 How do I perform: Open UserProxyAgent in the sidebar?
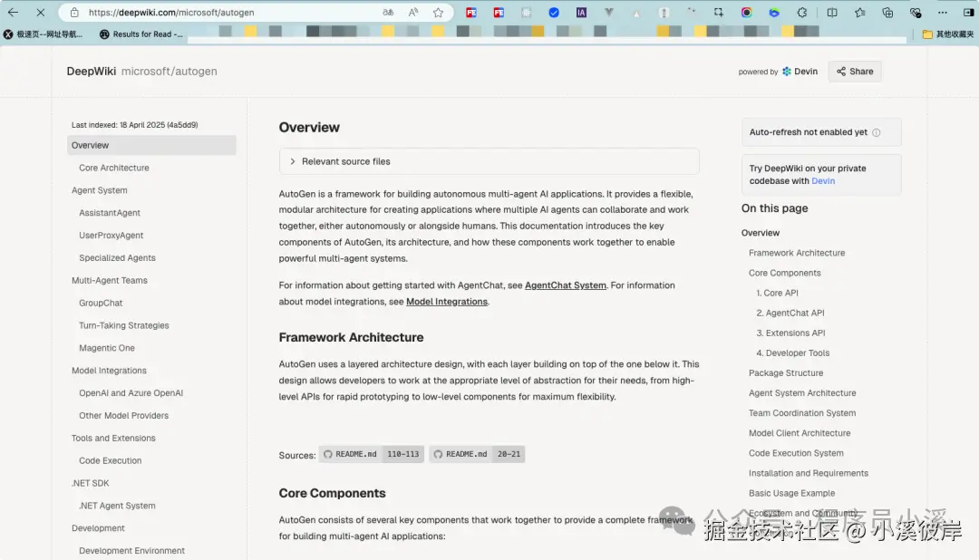pos(111,236)
